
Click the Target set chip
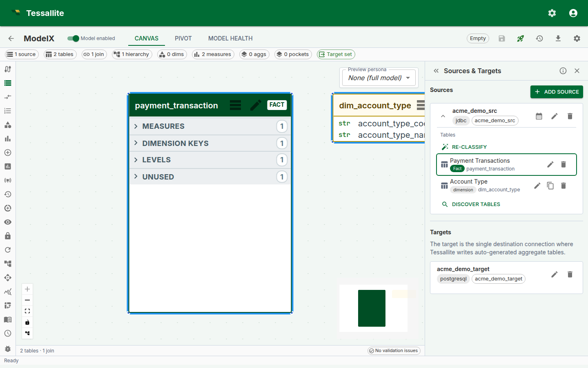point(336,54)
